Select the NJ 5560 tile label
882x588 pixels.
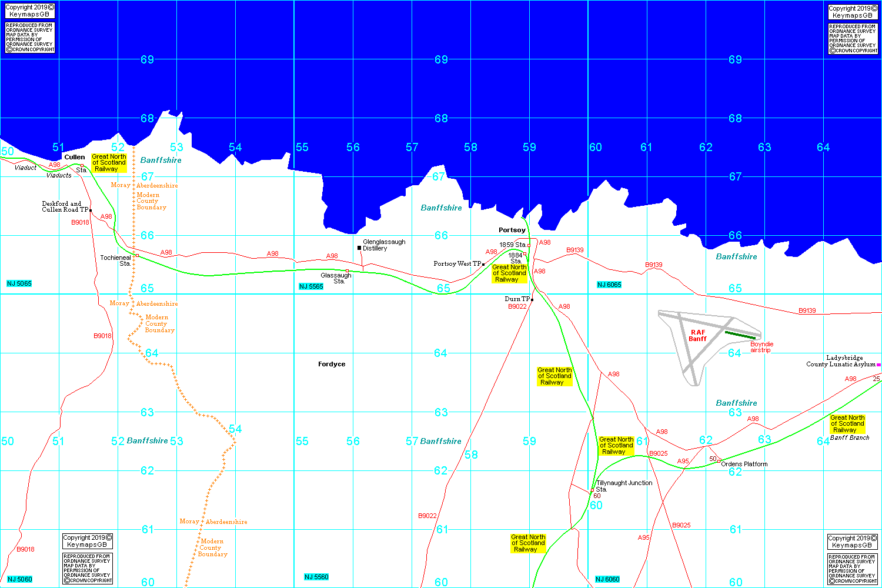pyautogui.click(x=316, y=577)
